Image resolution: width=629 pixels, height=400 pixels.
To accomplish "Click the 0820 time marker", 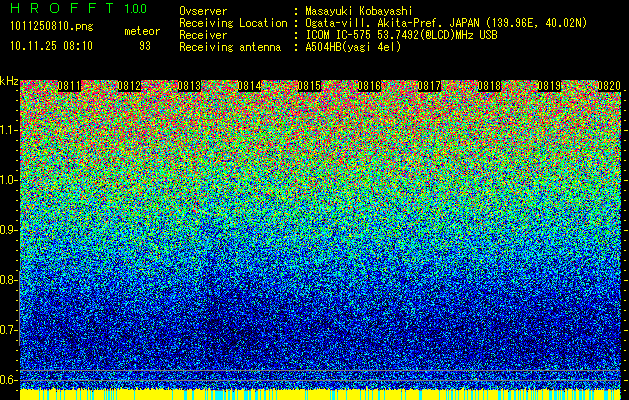I will (609, 86).
